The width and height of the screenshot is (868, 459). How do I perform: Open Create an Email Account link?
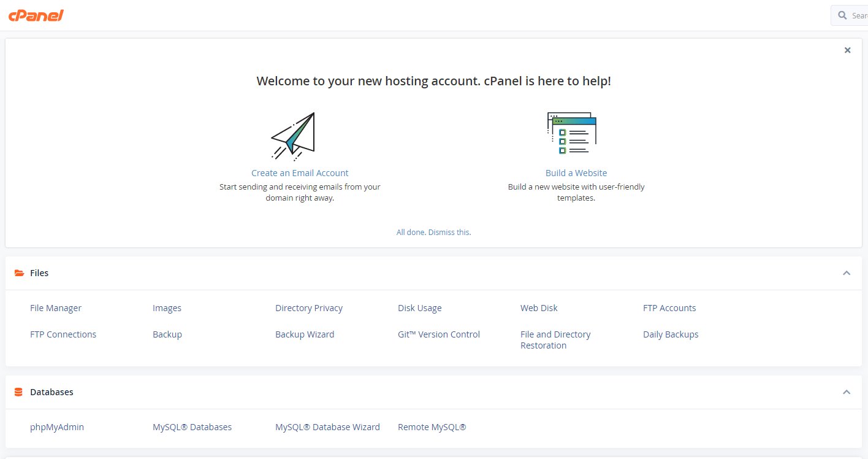pyautogui.click(x=300, y=173)
